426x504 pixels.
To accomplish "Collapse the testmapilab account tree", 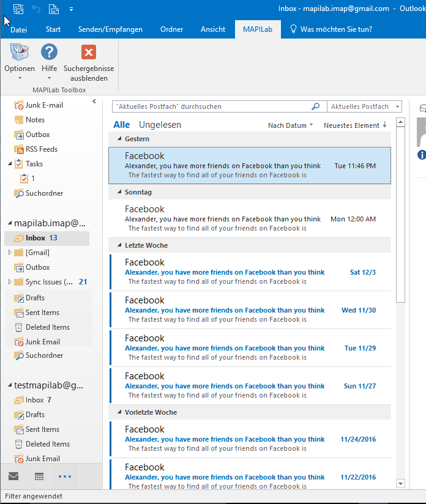I will click(10, 385).
